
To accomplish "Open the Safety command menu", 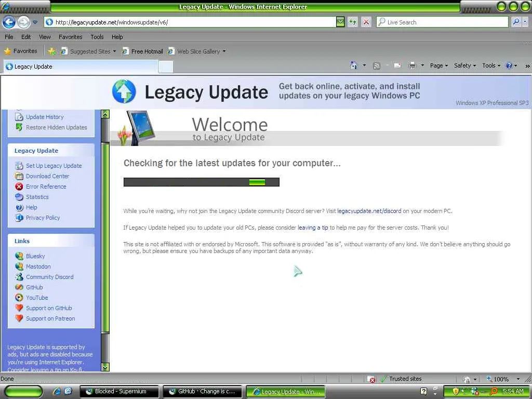I will coord(465,65).
